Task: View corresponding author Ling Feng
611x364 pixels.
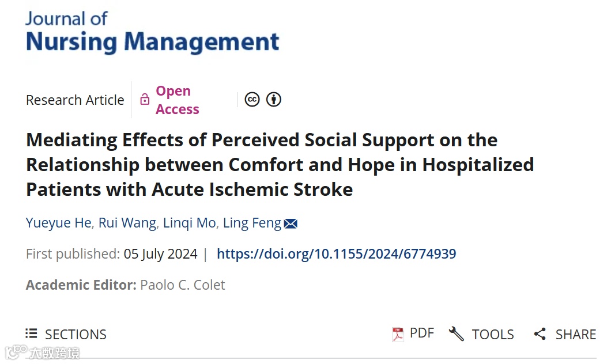Action: [x=252, y=223]
